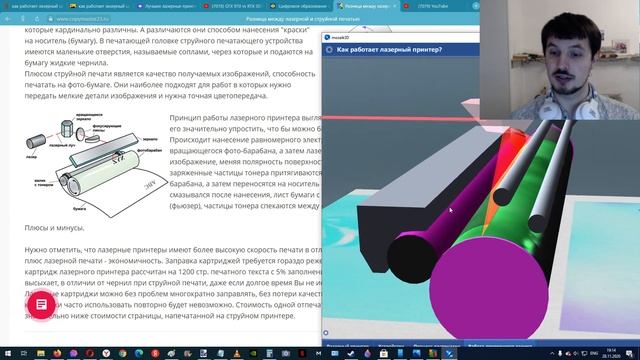The height and width of the screenshot is (360, 640).
Task: Open the NVIDIA app in the taskbar
Action: click(x=253, y=353)
